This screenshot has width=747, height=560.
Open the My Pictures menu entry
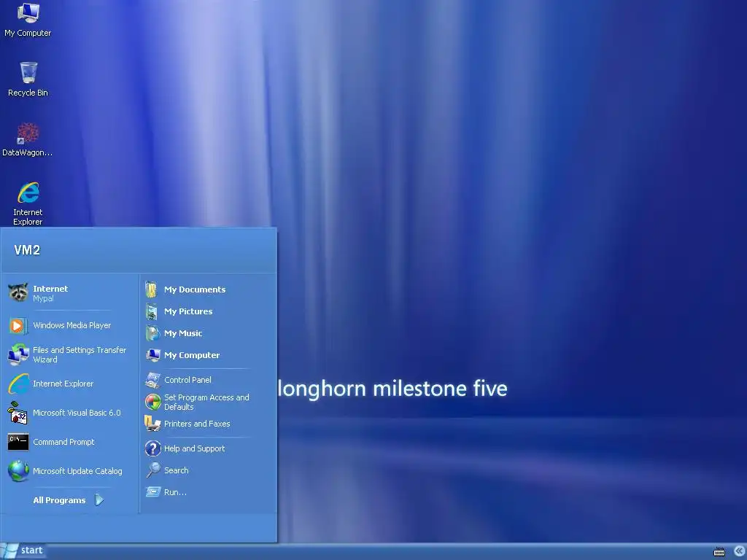pyautogui.click(x=188, y=311)
